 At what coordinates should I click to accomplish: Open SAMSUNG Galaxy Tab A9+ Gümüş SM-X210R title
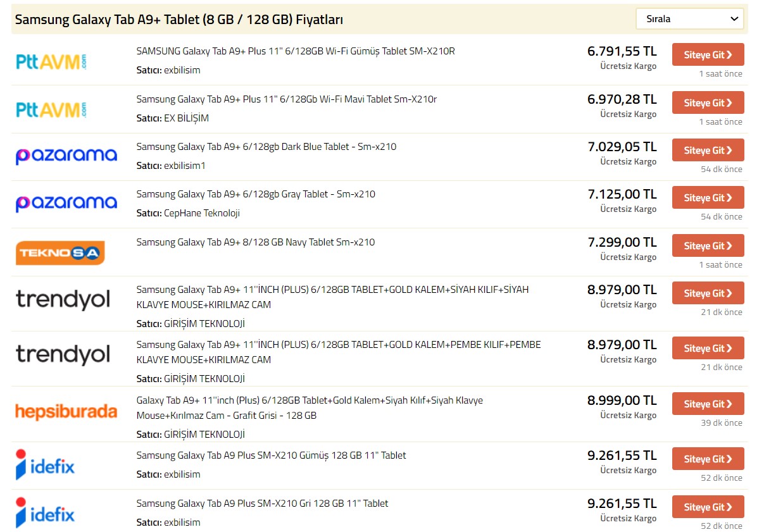point(296,51)
